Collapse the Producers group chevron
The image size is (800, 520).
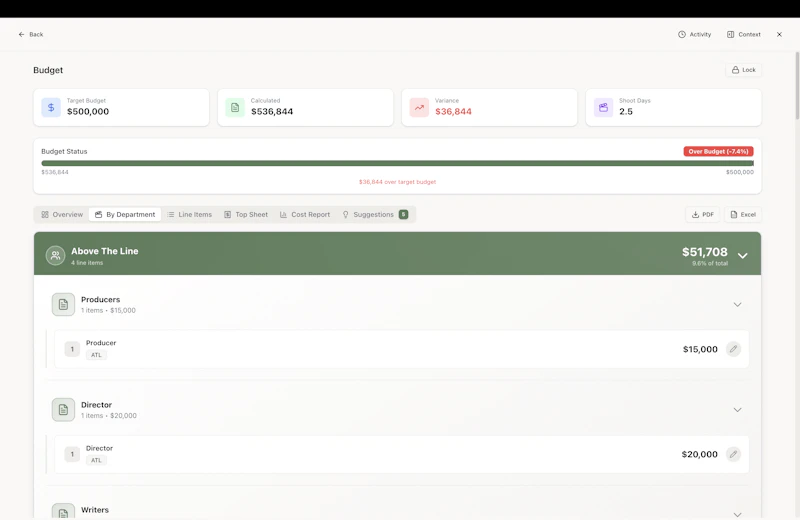(x=737, y=305)
